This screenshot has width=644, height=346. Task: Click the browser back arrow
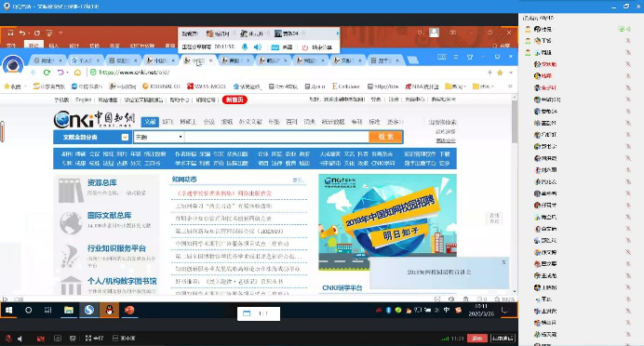pyautogui.click(x=34, y=73)
